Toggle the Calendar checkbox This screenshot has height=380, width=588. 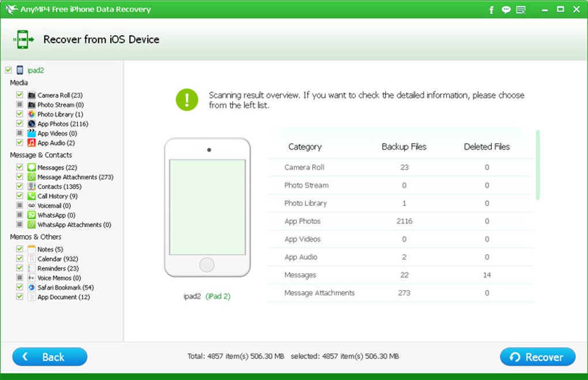pos(20,258)
